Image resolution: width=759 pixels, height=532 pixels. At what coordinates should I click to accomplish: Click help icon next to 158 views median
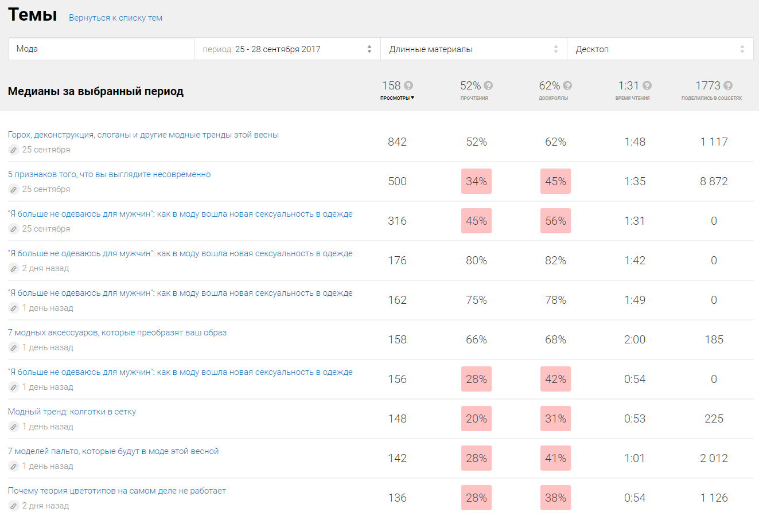pos(408,85)
